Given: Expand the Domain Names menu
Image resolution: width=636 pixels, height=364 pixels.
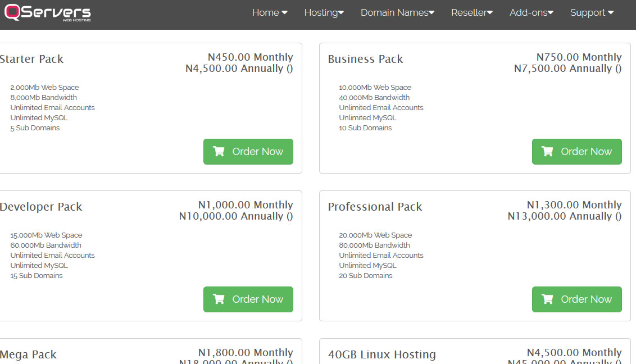Looking at the screenshot, I should pos(397,12).
